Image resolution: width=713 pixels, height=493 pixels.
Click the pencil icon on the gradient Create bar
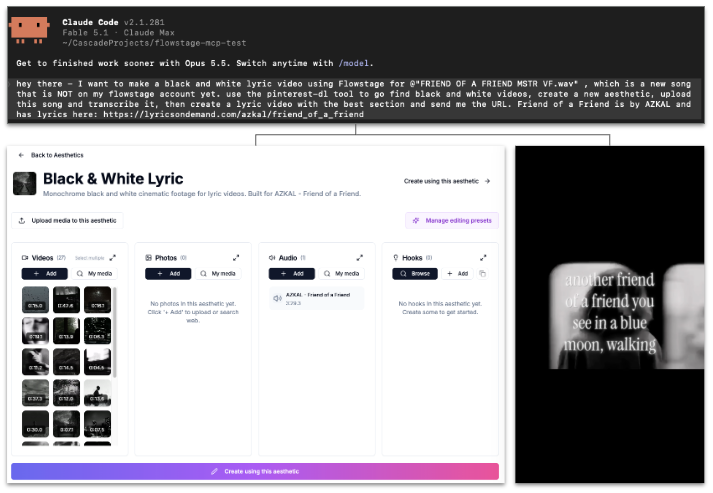[x=214, y=472]
